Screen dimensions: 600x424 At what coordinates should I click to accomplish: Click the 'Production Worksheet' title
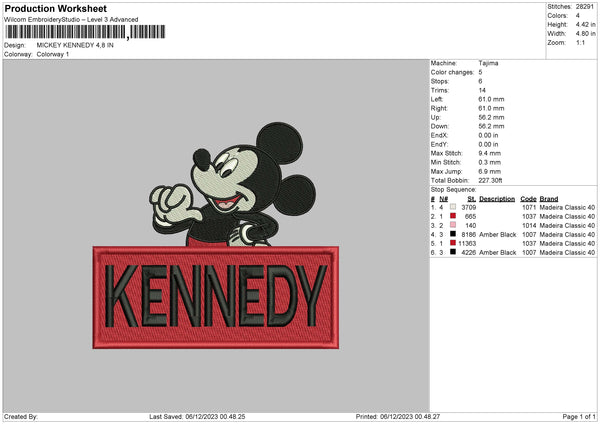(x=56, y=8)
